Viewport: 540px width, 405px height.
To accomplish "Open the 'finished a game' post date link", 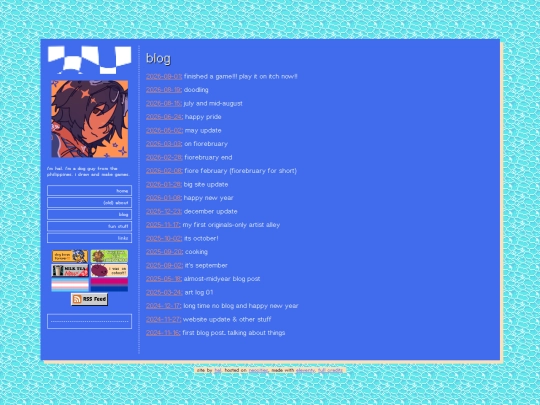I will [164, 76].
